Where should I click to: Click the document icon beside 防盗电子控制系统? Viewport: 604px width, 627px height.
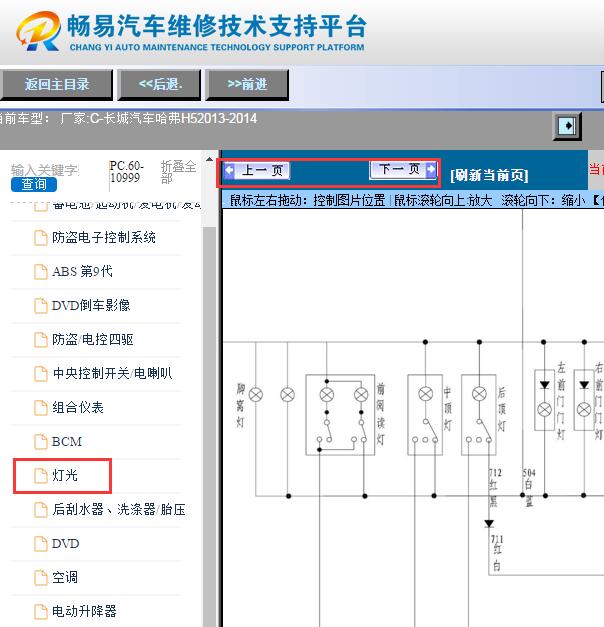coord(40,238)
